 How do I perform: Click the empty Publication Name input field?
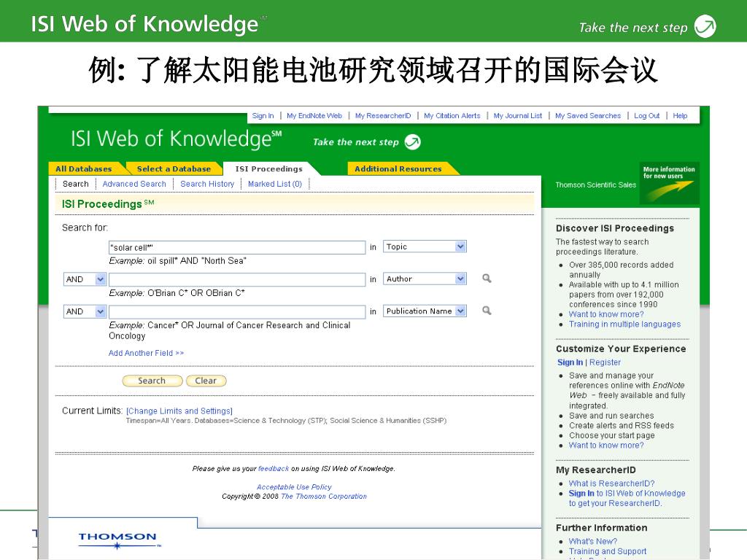[237, 312]
